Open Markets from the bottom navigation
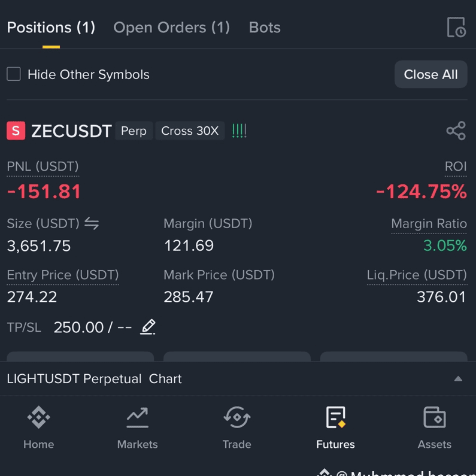476x476 pixels. (137, 428)
